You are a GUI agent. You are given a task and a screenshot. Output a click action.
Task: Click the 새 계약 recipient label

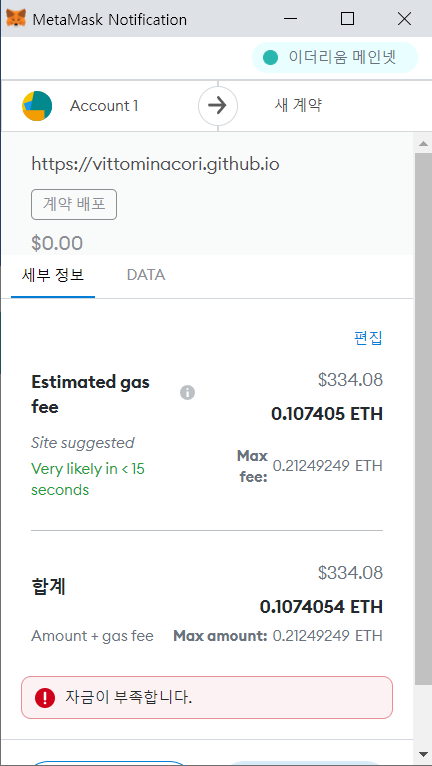(x=298, y=105)
